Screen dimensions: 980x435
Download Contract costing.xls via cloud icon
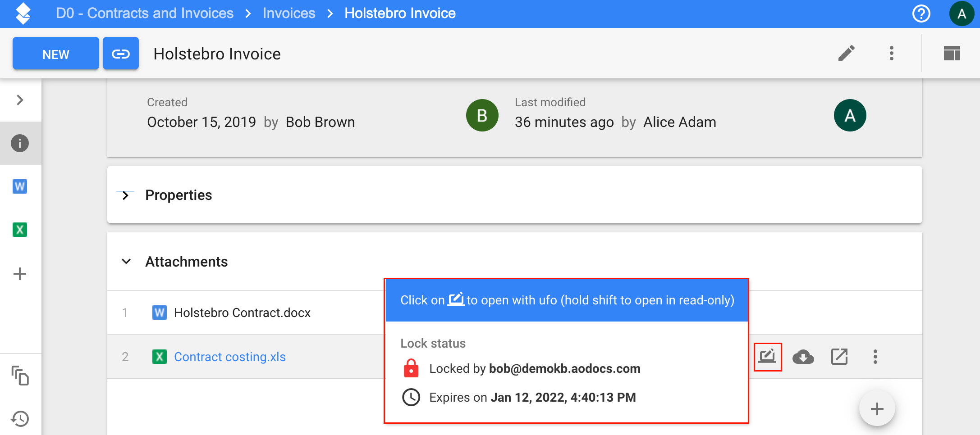pyautogui.click(x=803, y=357)
